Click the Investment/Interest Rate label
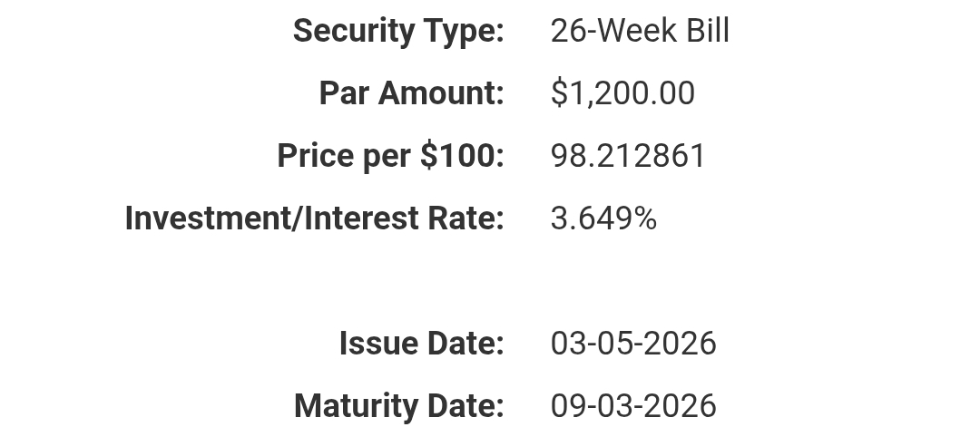This screenshot has width=980, height=427. 314,218
